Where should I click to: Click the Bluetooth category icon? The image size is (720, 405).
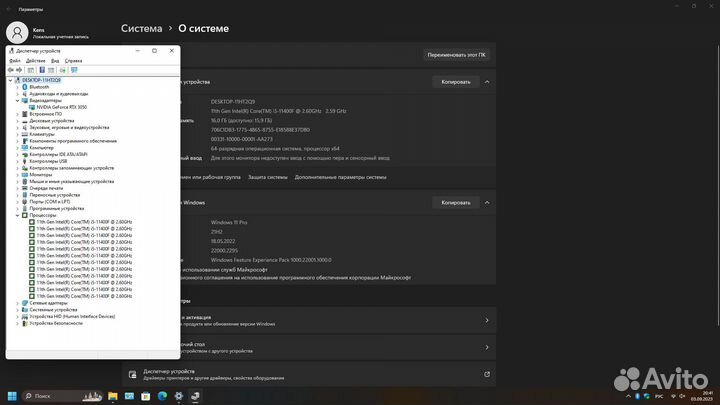25,87
